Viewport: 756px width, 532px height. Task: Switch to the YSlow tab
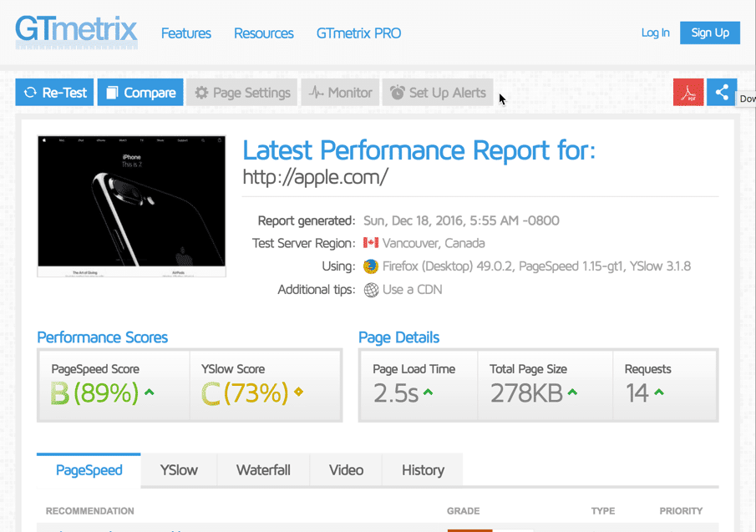pos(179,470)
